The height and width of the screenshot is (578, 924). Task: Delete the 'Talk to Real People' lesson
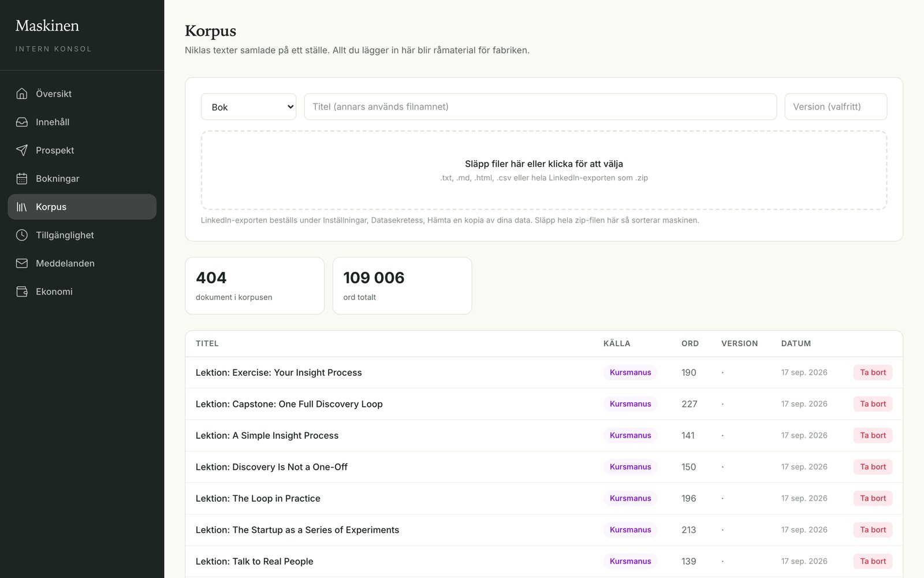(873, 561)
